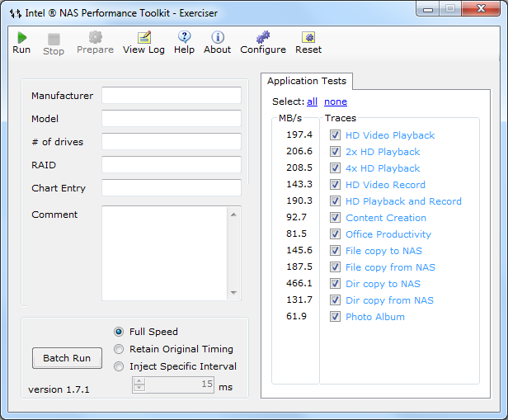Image resolution: width=508 pixels, height=420 pixels.
Task: Minimize the Exerciser window
Action: 428,9
